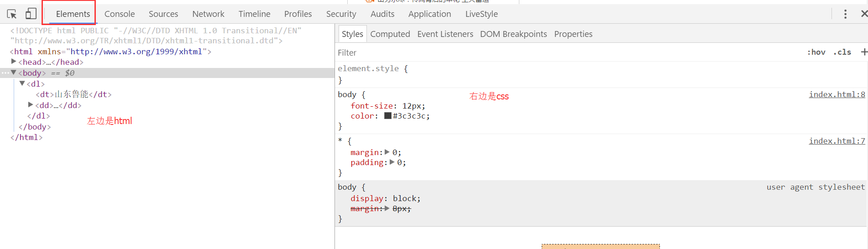Switch to the Console tab
The width and height of the screenshot is (868, 249).
coord(120,14)
